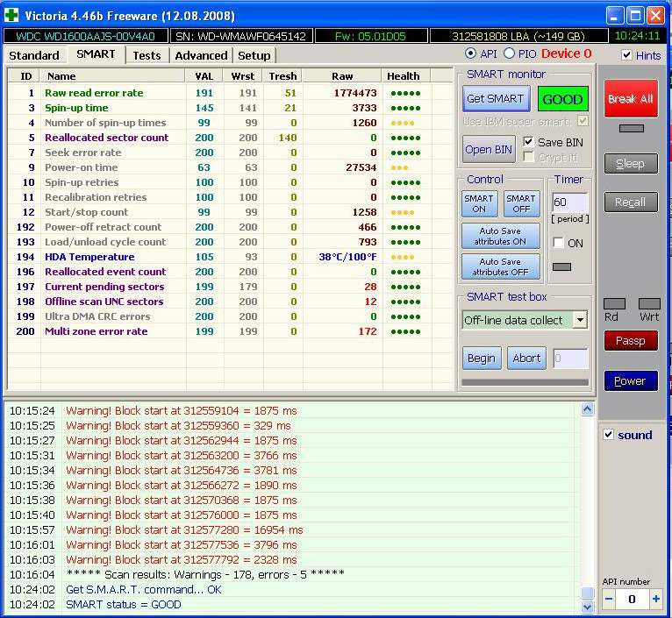Click the SMART test progress bar
Viewport: 672px width, 618px height.
pos(525,382)
